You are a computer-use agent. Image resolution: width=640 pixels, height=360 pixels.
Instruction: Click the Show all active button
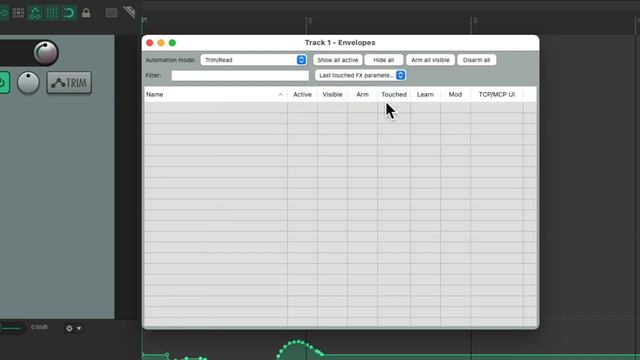click(x=338, y=60)
